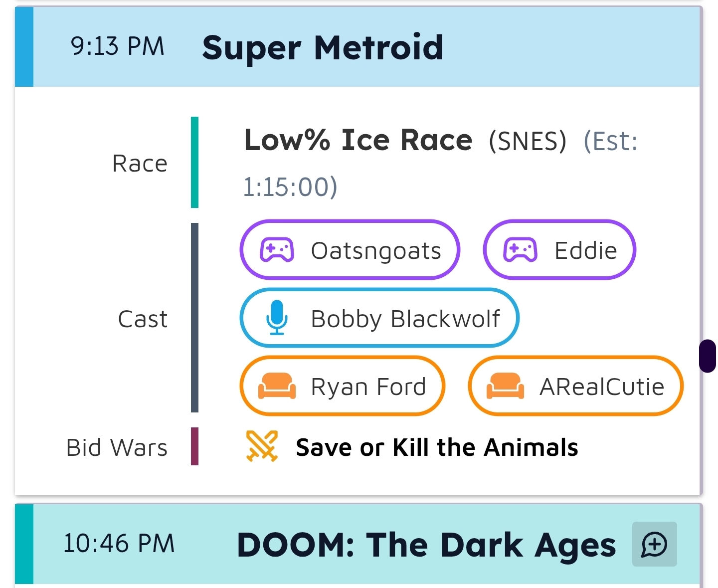
Task: Expand the DOOM: The Dark Ages entry
Action: tap(357, 544)
